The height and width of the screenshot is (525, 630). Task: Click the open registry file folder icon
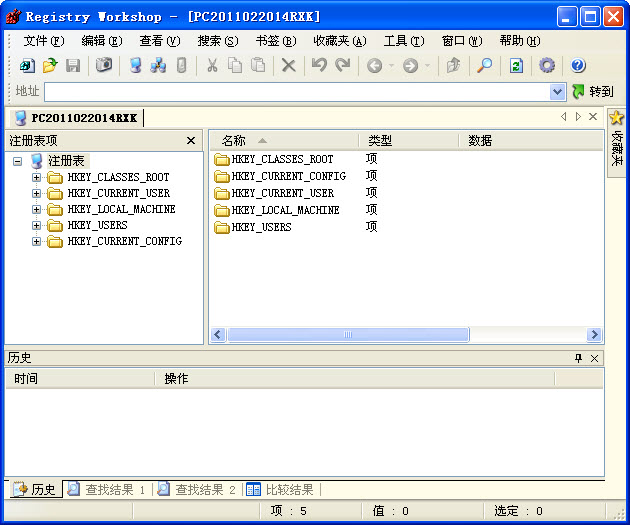[50, 65]
